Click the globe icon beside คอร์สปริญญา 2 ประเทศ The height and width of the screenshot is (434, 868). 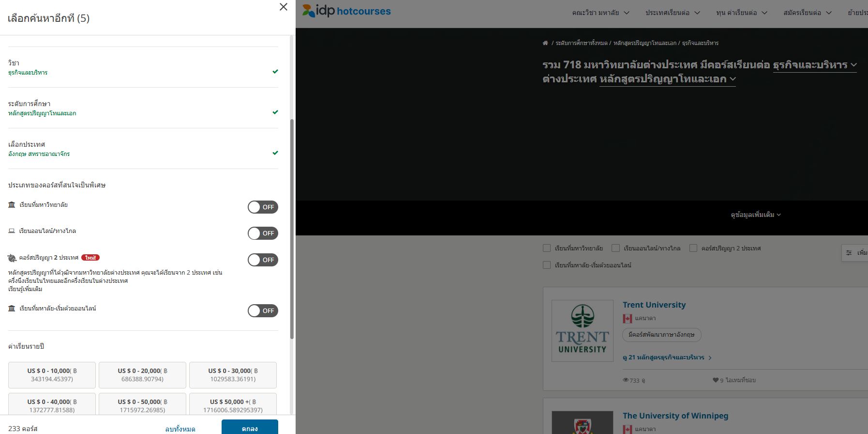12,258
